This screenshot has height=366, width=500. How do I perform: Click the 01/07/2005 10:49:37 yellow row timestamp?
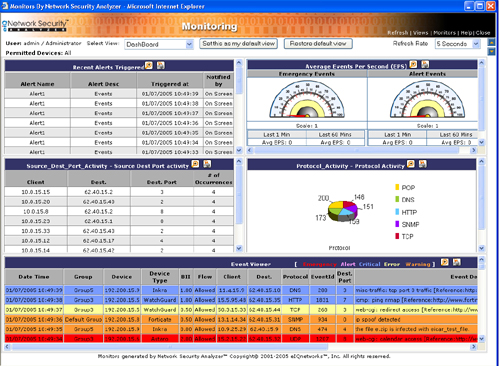click(x=34, y=310)
